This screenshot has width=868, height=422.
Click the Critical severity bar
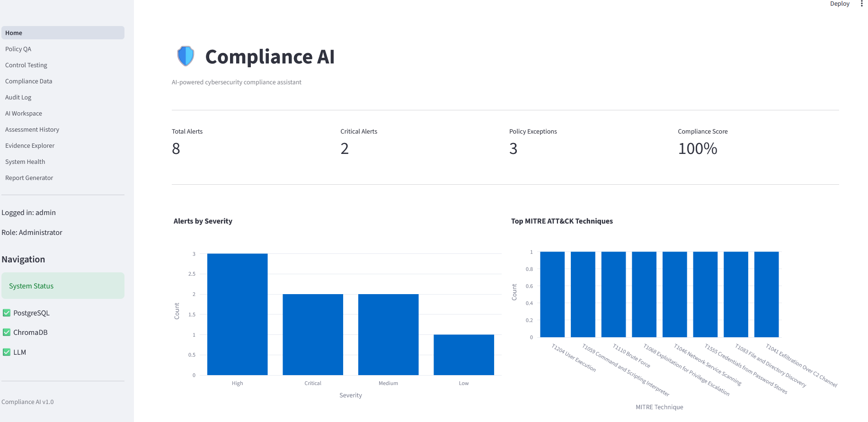pos(313,335)
